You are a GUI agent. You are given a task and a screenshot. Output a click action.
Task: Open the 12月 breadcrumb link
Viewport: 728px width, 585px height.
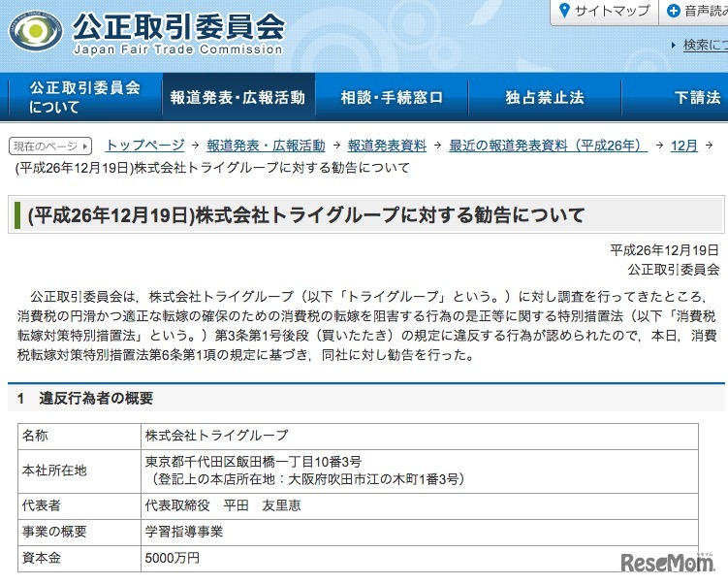pyautogui.click(x=683, y=146)
